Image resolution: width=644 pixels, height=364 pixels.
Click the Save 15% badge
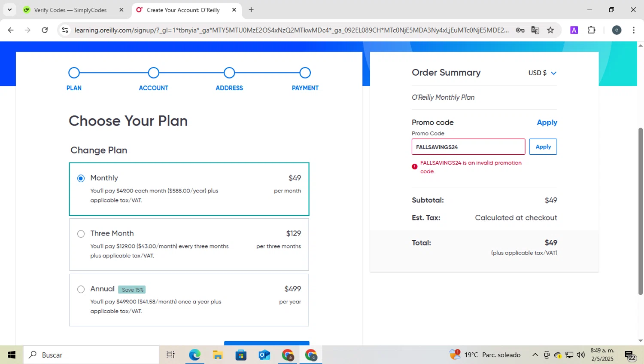[132, 290]
